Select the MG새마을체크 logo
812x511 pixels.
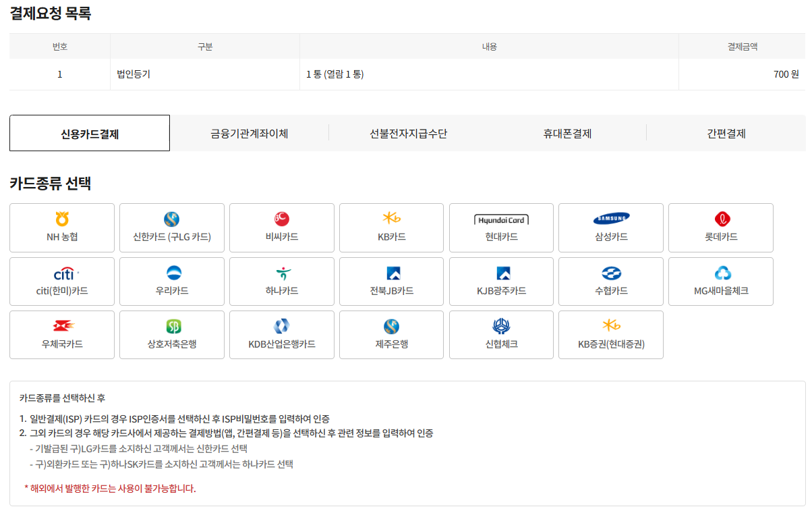click(722, 273)
